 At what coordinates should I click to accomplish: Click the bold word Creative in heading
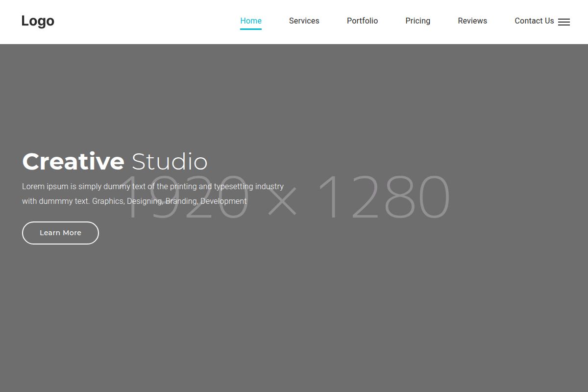click(x=73, y=162)
